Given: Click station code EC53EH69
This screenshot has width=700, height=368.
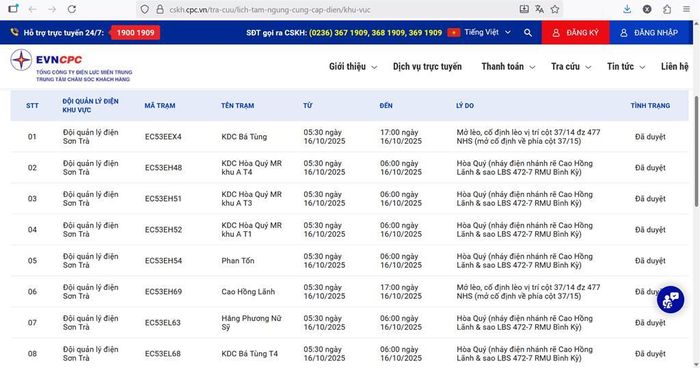Looking at the screenshot, I should point(163,292).
